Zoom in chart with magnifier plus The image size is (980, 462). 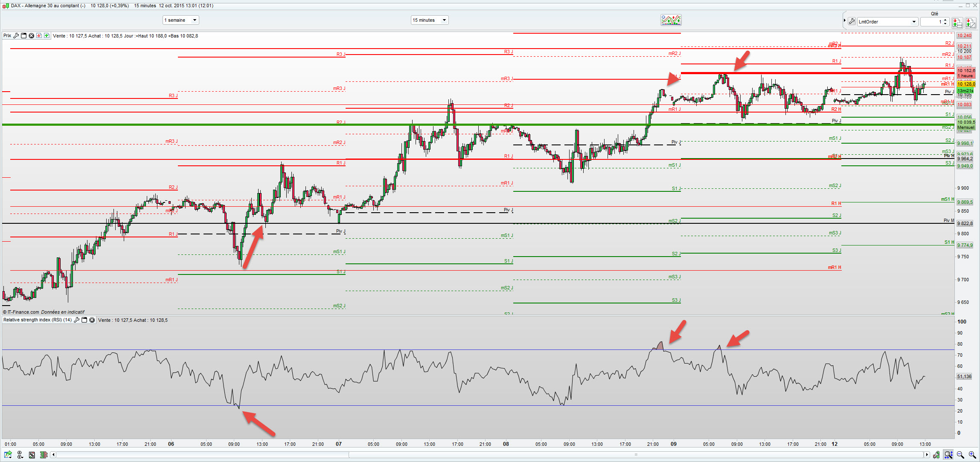[x=972, y=455]
